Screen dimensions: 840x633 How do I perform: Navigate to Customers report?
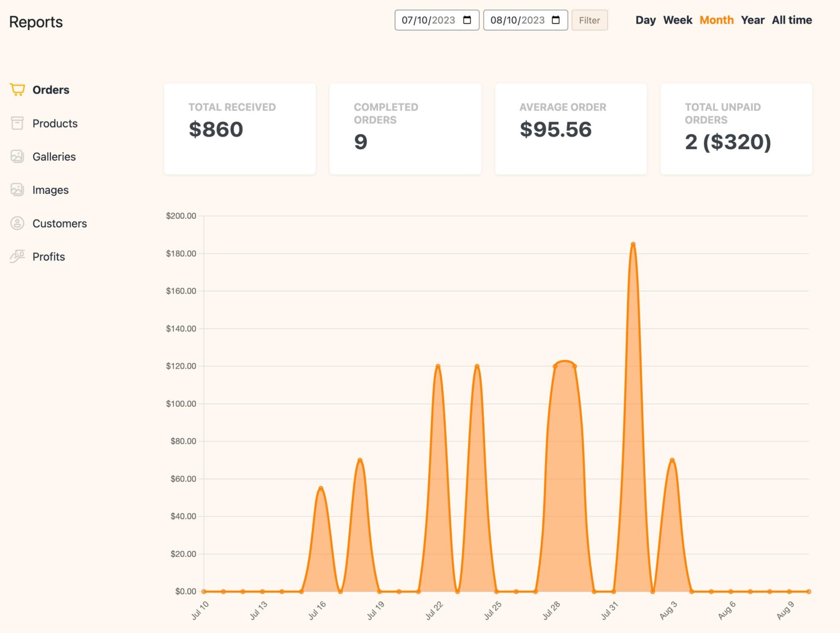tap(60, 223)
